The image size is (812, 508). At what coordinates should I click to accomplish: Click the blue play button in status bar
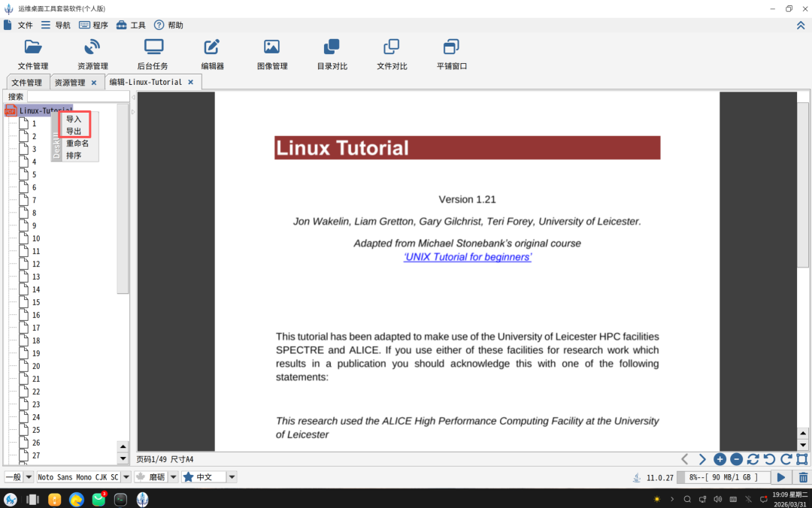pyautogui.click(x=781, y=477)
